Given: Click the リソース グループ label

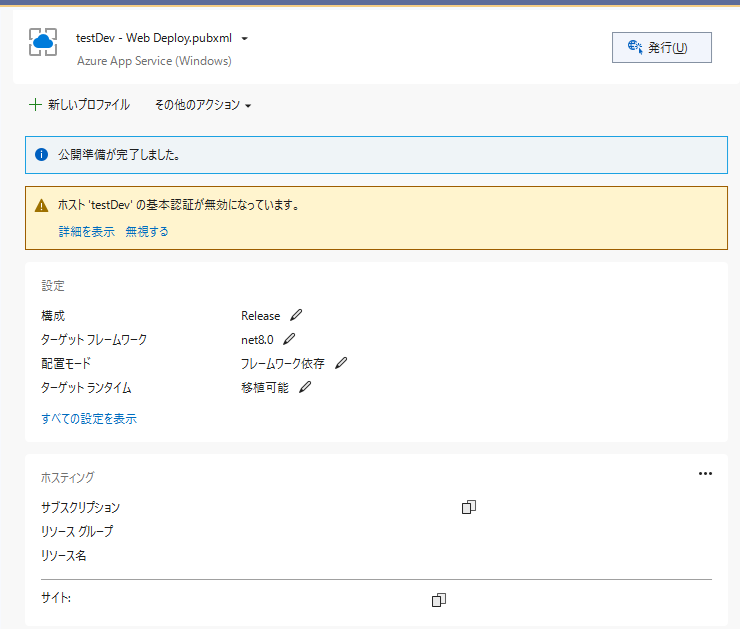Looking at the screenshot, I should tap(77, 532).
